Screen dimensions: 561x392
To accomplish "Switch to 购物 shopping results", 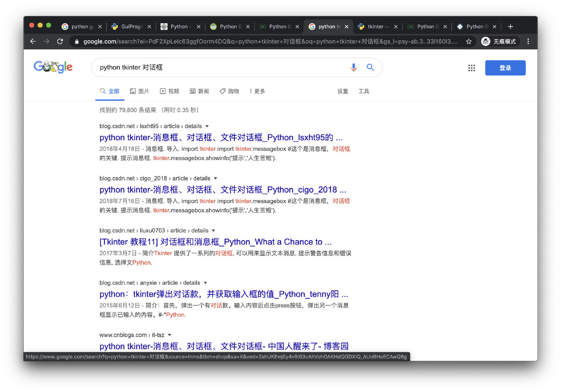I will point(229,91).
